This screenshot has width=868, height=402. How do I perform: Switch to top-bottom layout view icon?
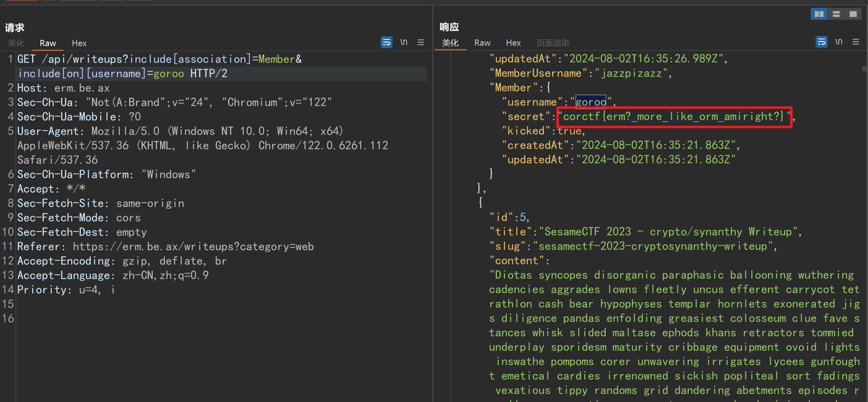pos(836,14)
